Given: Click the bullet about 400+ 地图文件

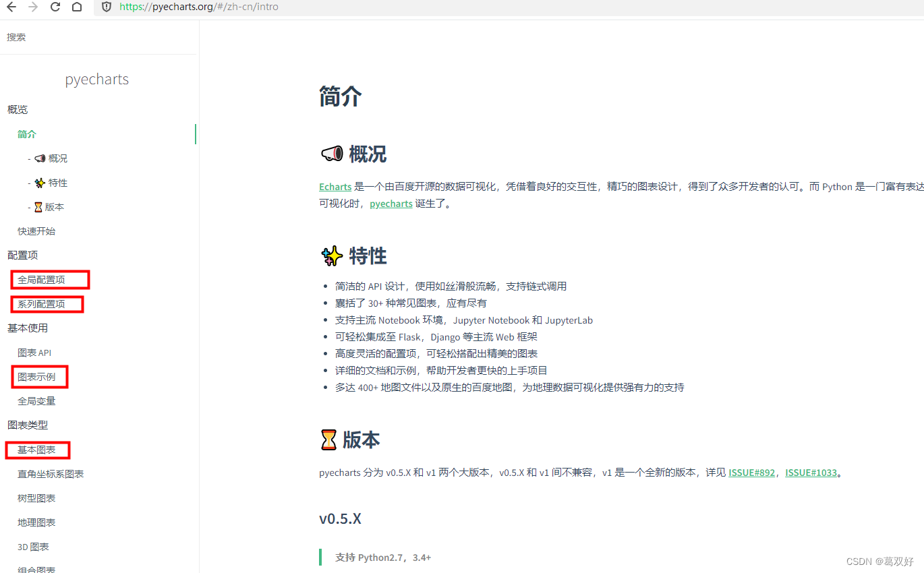Looking at the screenshot, I should [510, 387].
